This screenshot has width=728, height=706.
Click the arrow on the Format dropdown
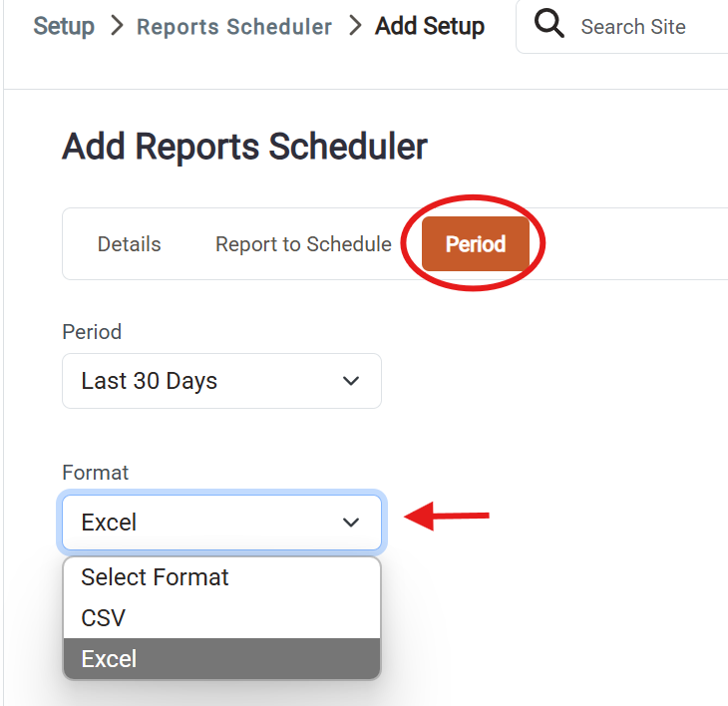pos(350,523)
